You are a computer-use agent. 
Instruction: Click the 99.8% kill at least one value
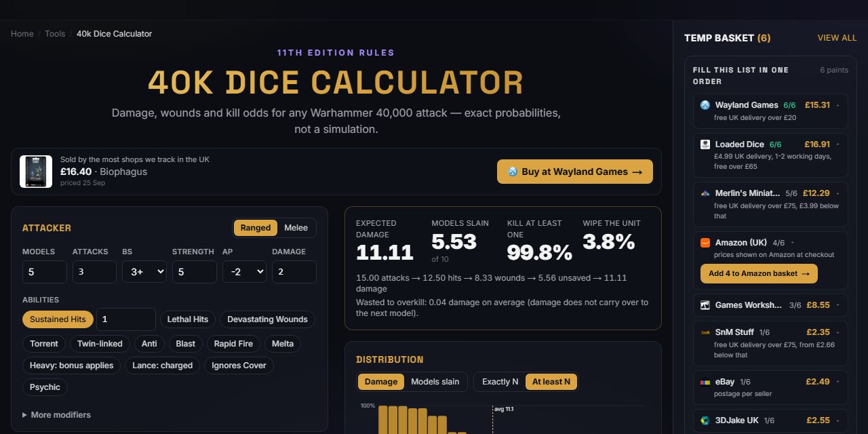(540, 253)
